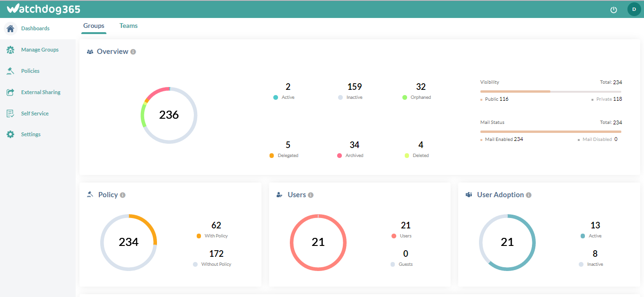Click the Policies gavel icon
This screenshot has height=297, width=644.
[x=10, y=71]
